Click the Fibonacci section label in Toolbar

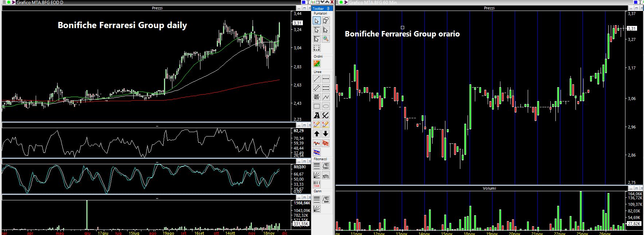(x=321, y=159)
